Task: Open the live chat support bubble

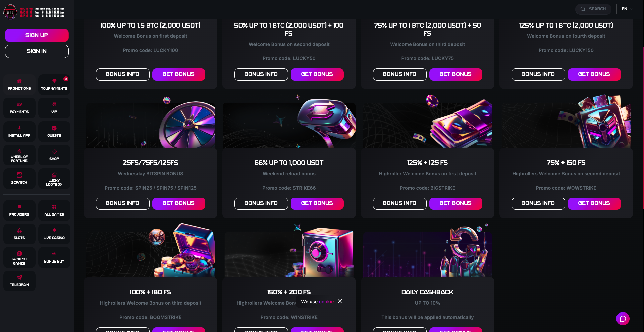Action: (x=623, y=319)
